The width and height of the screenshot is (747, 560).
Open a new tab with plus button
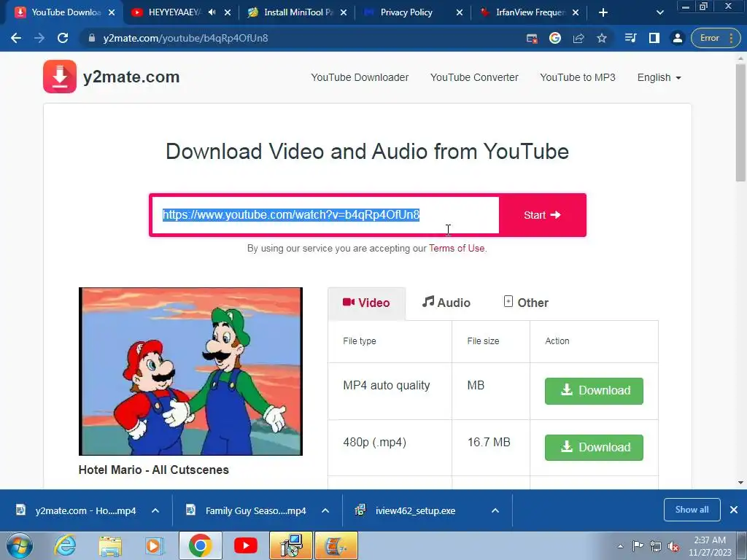pyautogui.click(x=603, y=12)
